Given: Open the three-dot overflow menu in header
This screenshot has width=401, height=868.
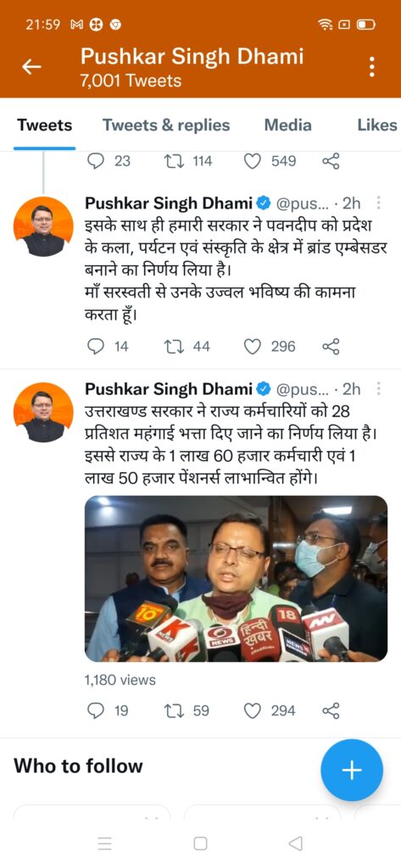Looking at the screenshot, I should point(371,67).
